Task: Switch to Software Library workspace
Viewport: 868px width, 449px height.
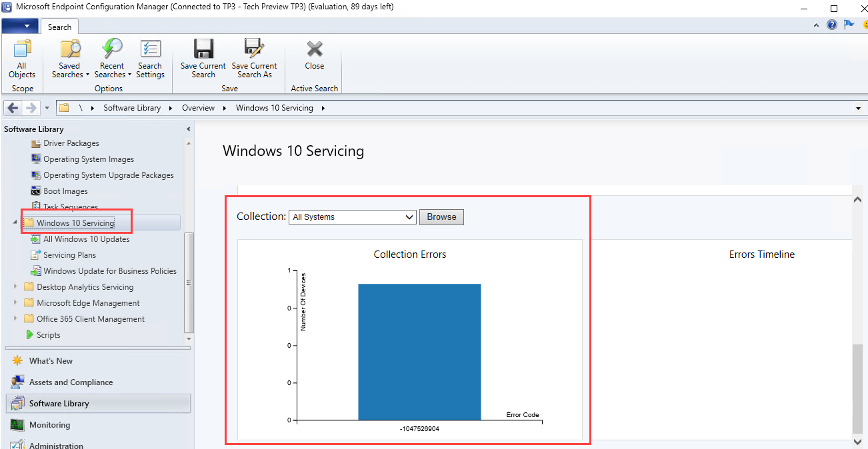Action: tap(99, 404)
